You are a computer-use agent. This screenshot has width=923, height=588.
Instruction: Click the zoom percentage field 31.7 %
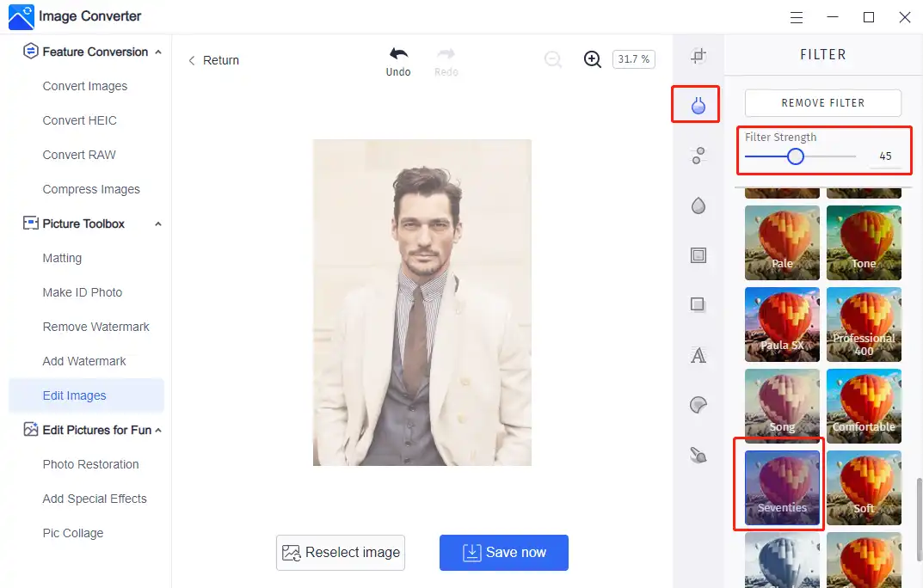click(633, 59)
